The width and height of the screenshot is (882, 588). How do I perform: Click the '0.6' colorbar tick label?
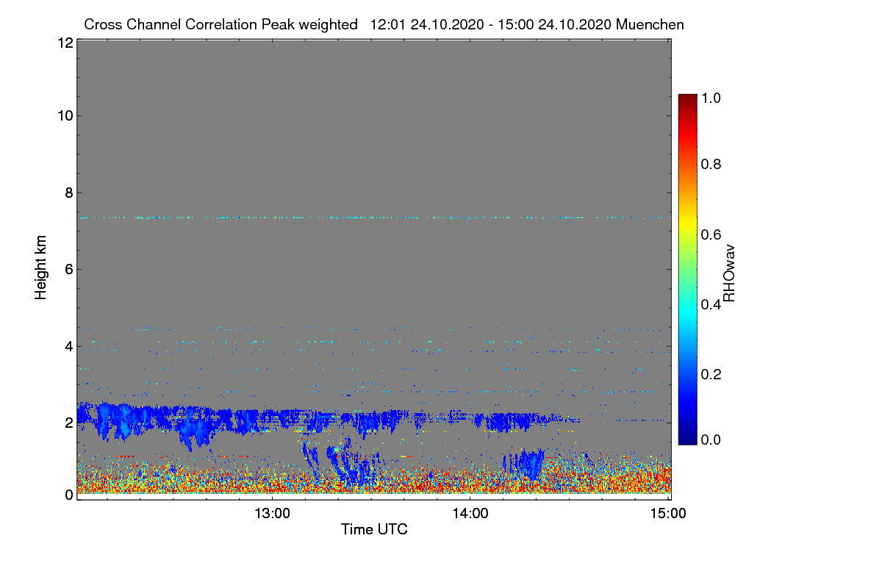(710, 234)
